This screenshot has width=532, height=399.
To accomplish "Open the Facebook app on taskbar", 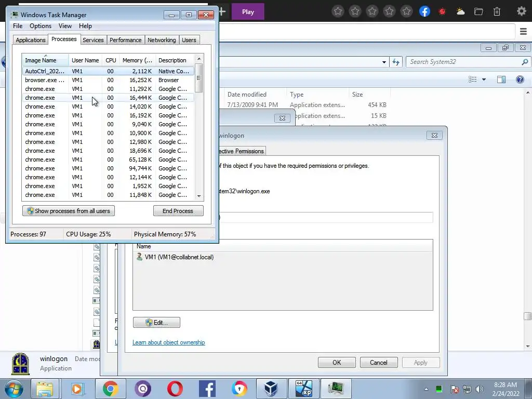I will [x=207, y=389].
